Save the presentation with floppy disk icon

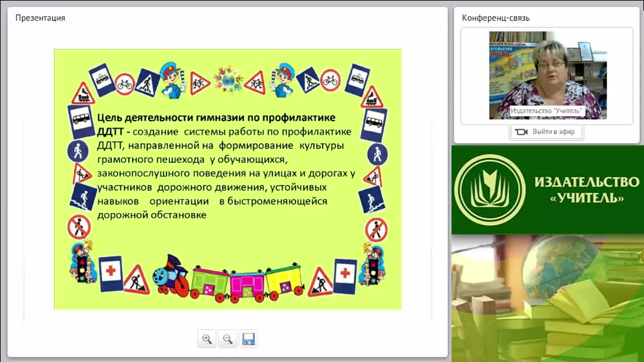pos(248,339)
